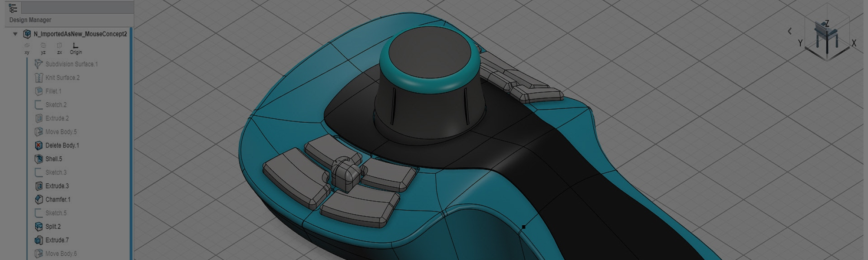868x260 pixels.
Task: Click the Extrude.2 feature icon
Action: (x=39, y=118)
